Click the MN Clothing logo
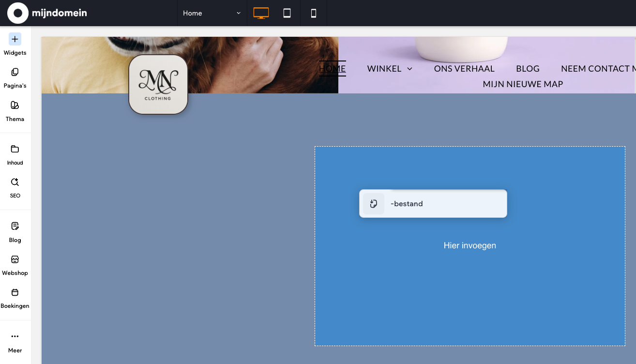Image resolution: width=636 pixels, height=364 pixels. [158, 84]
